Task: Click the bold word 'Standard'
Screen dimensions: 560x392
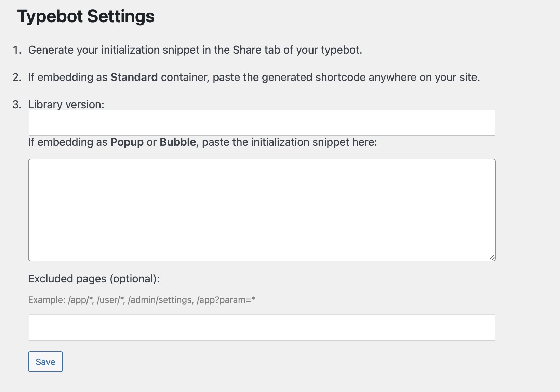Action: (134, 77)
